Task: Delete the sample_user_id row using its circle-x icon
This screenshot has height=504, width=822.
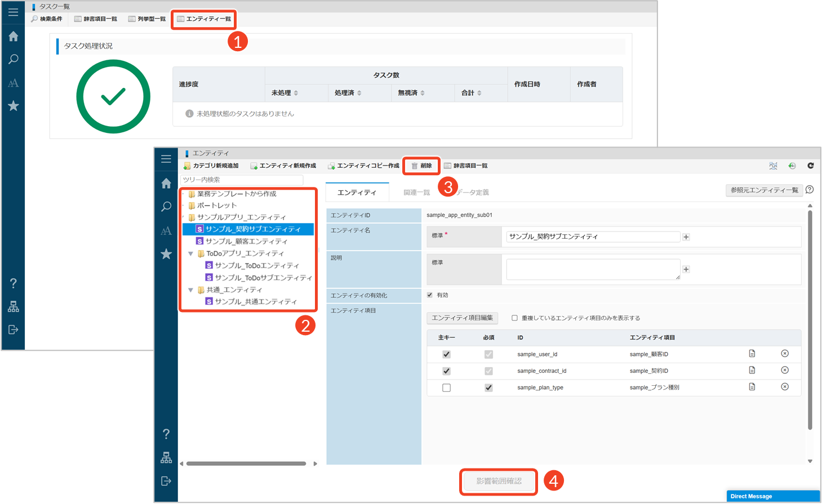Action: coord(784,354)
